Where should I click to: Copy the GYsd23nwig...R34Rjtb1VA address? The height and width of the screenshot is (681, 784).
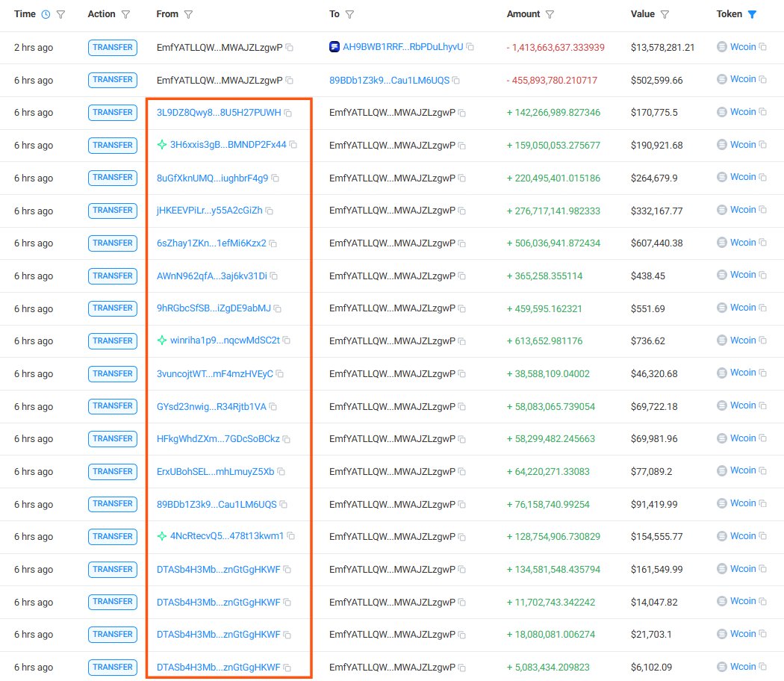pyautogui.click(x=273, y=406)
